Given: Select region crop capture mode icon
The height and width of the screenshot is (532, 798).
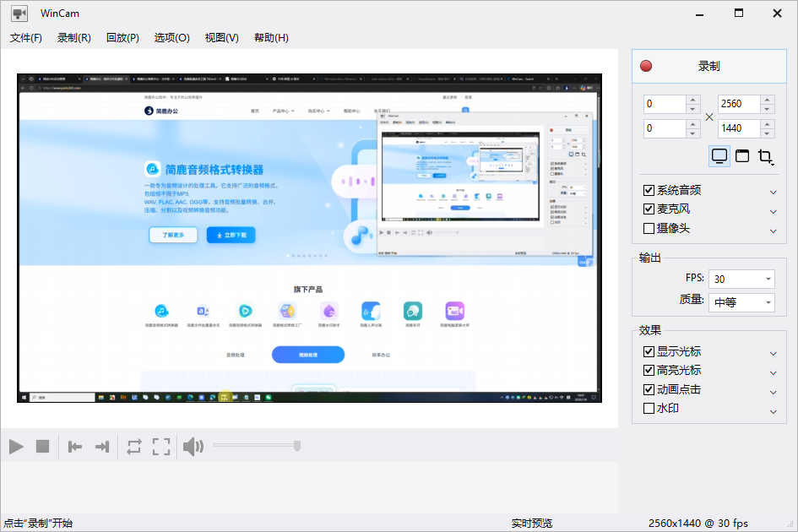Looking at the screenshot, I should pyautogui.click(x=765, y=156).
